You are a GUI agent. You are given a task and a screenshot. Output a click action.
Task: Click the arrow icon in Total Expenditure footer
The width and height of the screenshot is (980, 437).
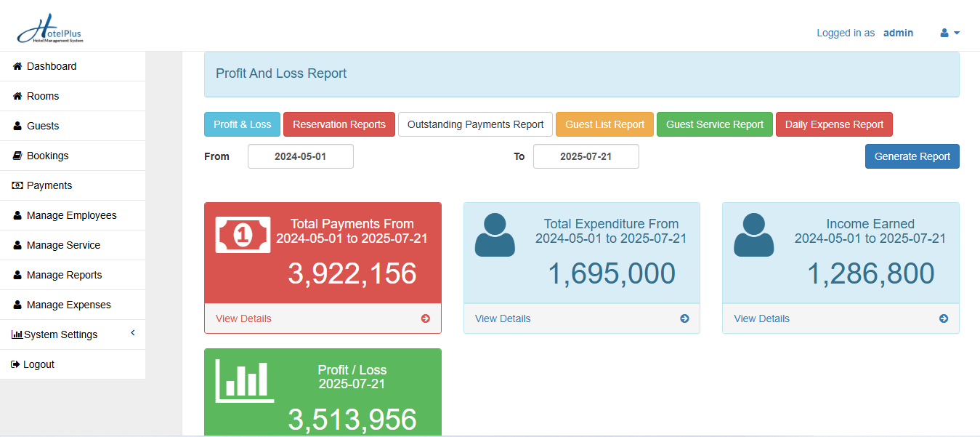tap(684, 318)
